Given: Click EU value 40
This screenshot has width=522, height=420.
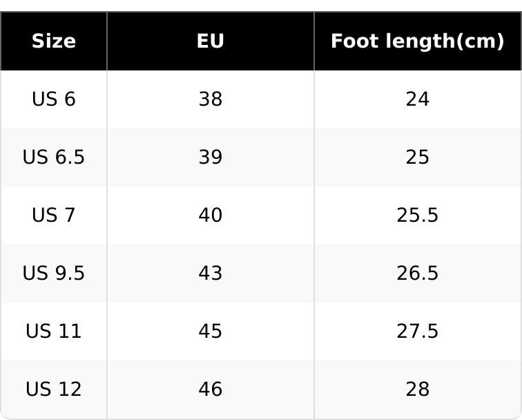Looking at the screenshot, I should (211, 216).
